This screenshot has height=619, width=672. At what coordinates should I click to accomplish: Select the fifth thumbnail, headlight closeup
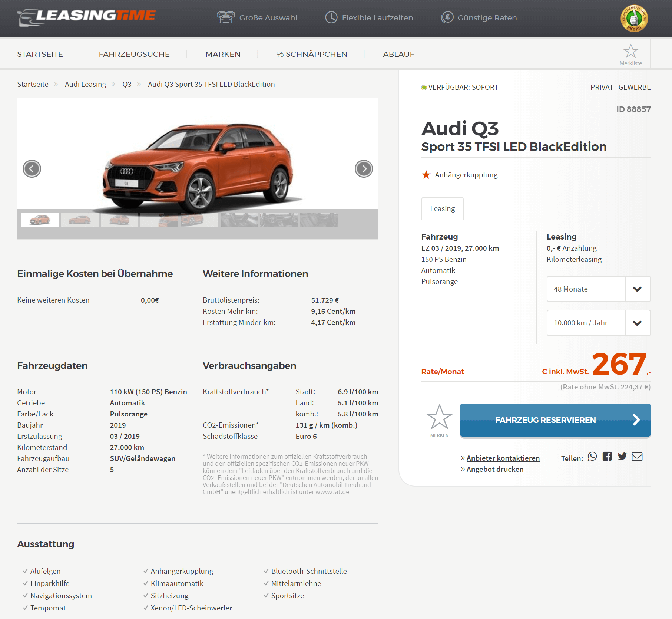pos(199,220)
